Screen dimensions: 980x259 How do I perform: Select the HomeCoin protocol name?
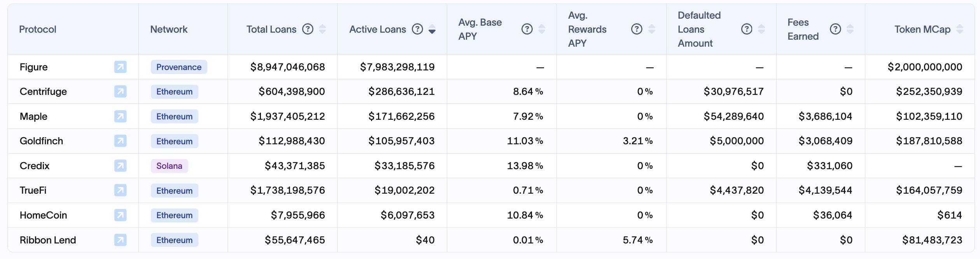(x=43, y=215)
